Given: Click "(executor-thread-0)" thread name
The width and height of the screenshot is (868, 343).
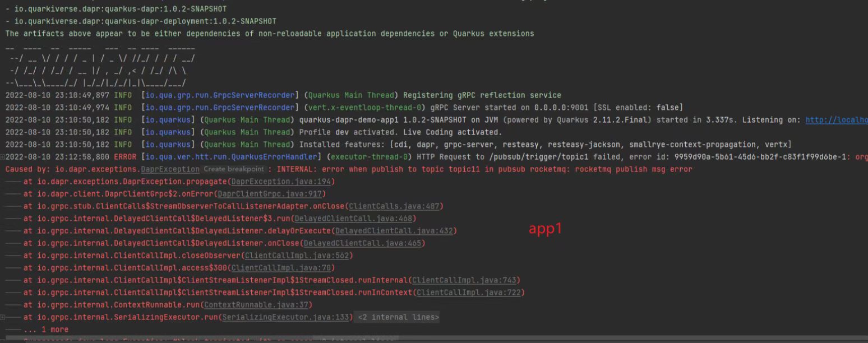Looking at the screenshot, I should [x=369, y=157].
